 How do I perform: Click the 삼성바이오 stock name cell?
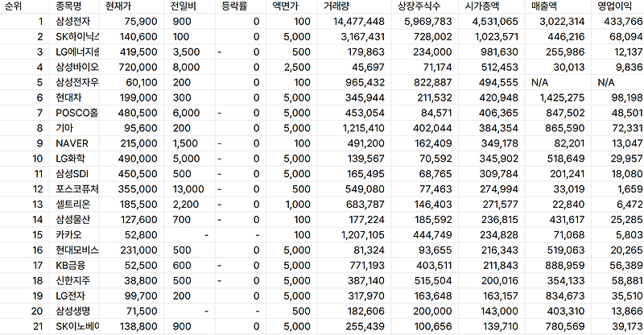click(x=74, y=67)
